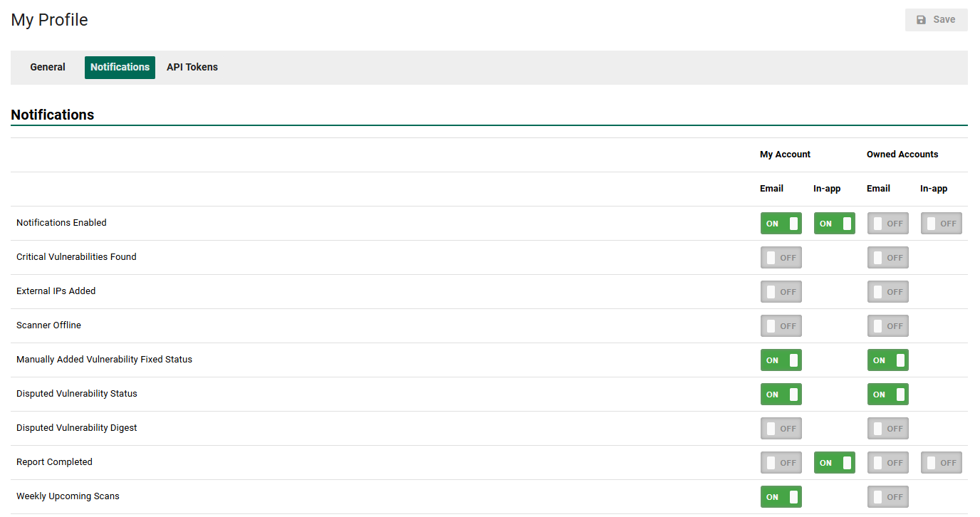Turn off Owned Accounts Disputed Vulnerability Status
Viewport: 980px width, 517px height.
pyautogui.click(x=887, y=395)
